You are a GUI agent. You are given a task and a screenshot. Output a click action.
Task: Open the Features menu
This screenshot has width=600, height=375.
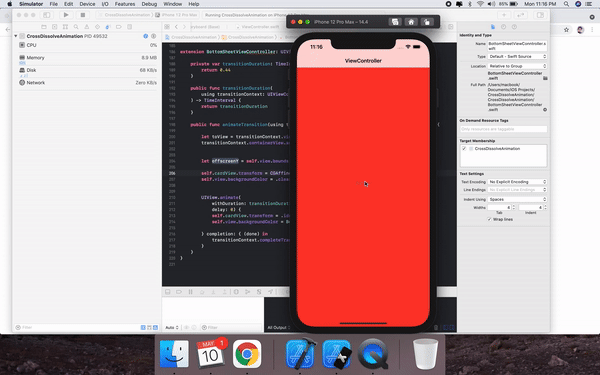[x=125, y=4]
